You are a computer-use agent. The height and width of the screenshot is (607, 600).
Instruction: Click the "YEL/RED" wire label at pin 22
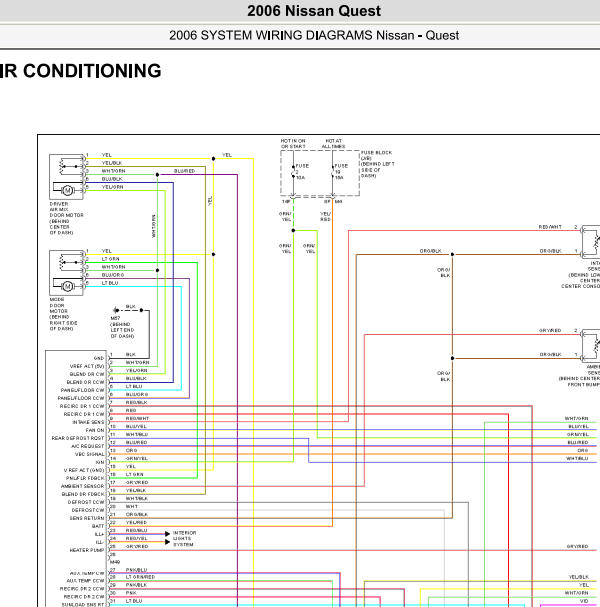(136, 522)
